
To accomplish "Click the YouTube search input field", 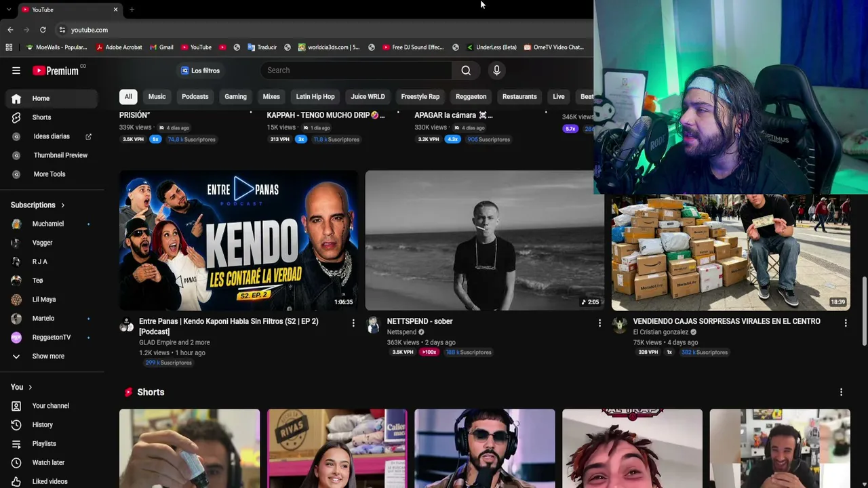I will tap(356, 70).
